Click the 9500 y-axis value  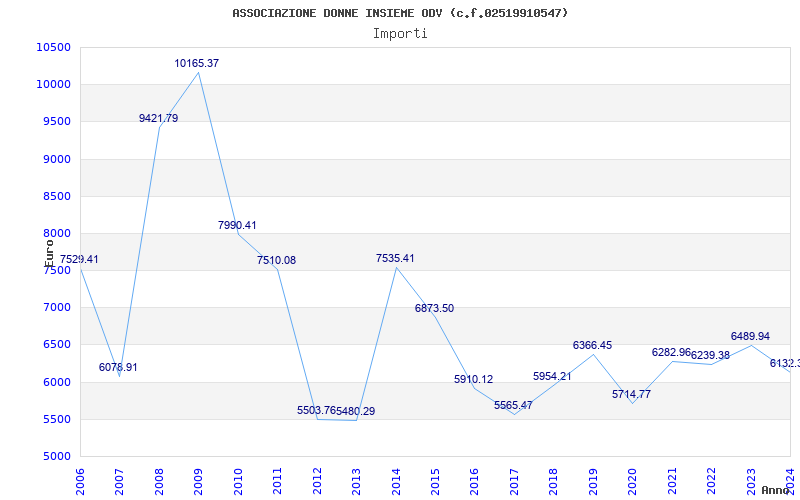click(x=56, y=122)
